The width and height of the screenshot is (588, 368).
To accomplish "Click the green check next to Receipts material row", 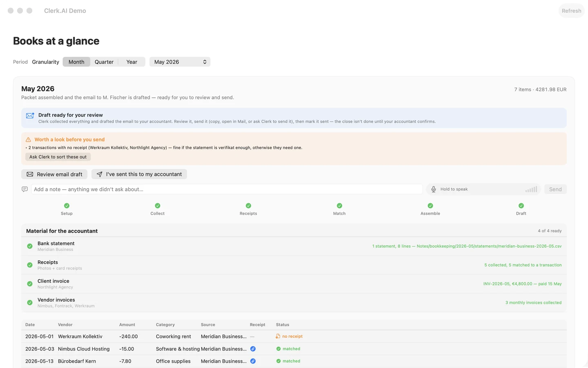I will click(30, 265).
